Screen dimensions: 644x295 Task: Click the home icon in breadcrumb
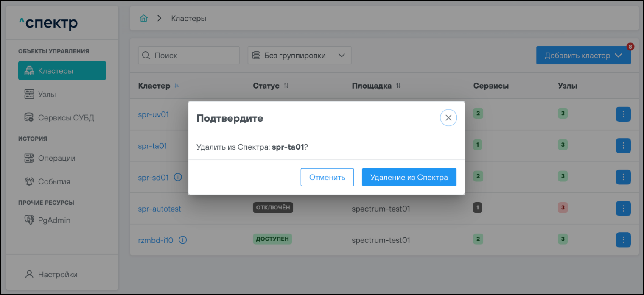pos(144,19)
